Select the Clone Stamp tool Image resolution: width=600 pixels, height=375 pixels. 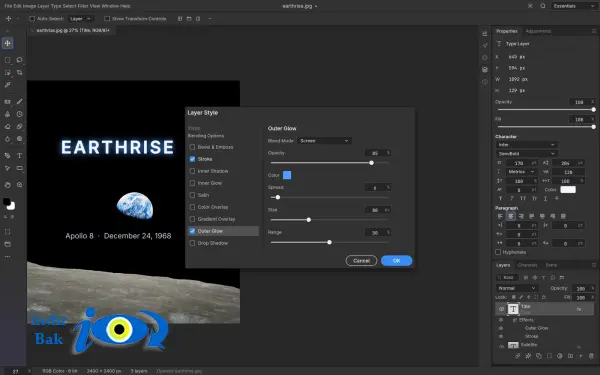coord(7,114)
